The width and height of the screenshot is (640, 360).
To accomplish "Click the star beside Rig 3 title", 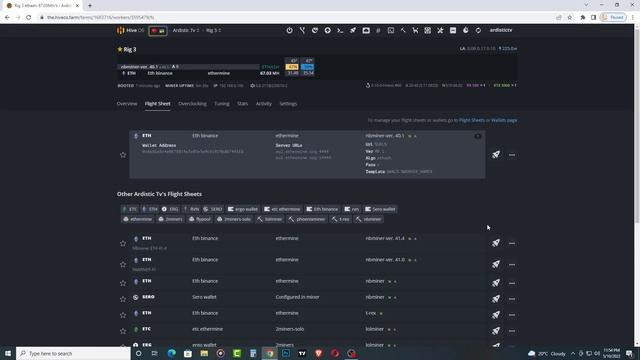I will tap(120, 49).
